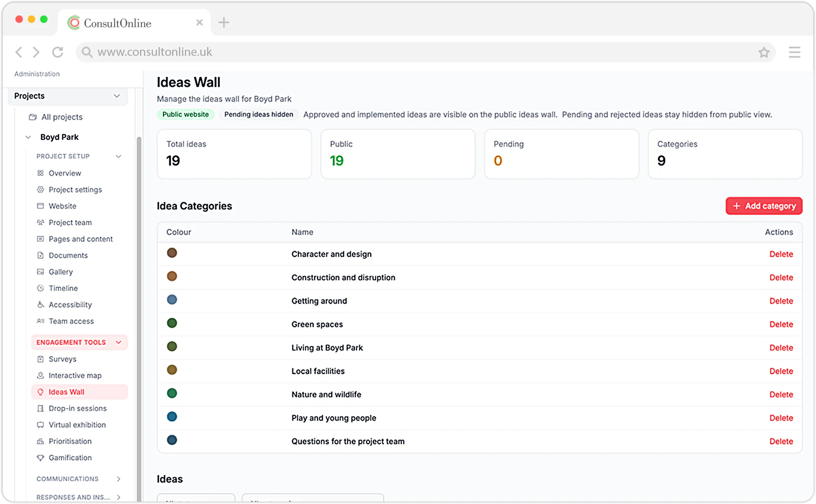The image size is (816, 504).
Task: Delete the Play and young people category
Action: (781, 418)
